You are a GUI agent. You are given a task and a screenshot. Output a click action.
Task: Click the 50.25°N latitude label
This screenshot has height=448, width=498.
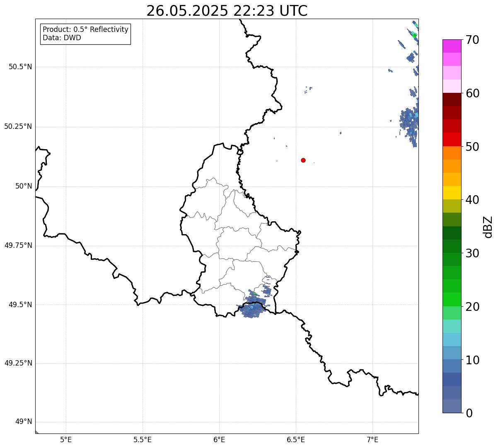18,127
